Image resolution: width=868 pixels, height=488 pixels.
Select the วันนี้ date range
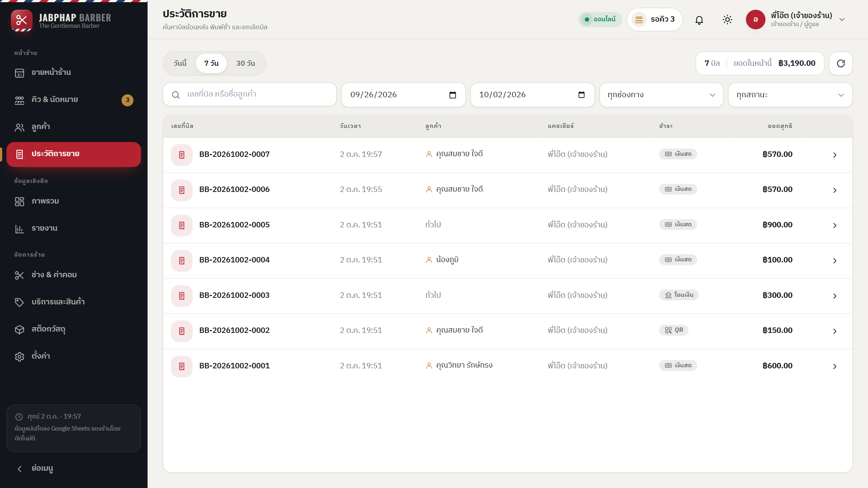click(180, 63)
